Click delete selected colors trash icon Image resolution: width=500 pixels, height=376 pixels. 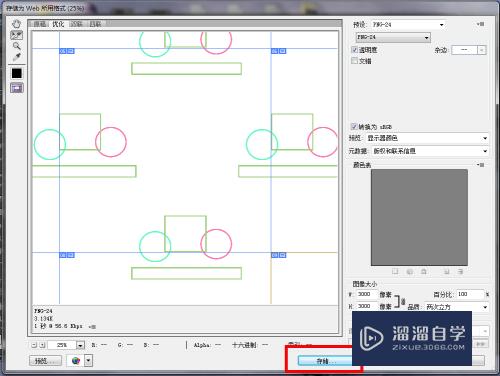(x=460, y=272)
